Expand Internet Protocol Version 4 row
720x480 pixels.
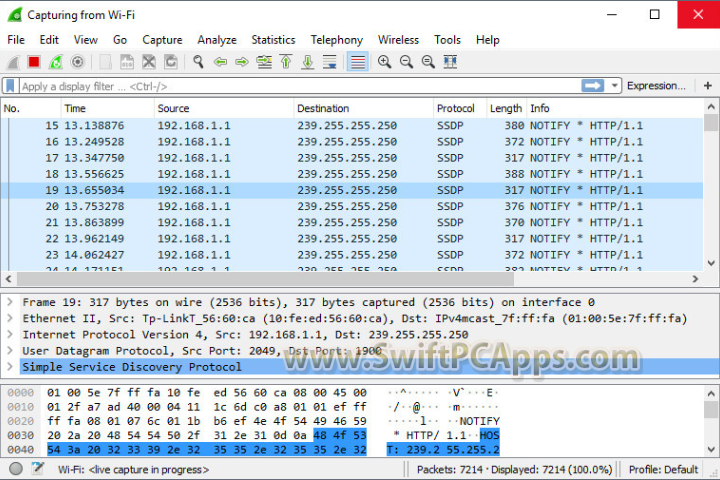pyautogui.click(x=10, y=334)
